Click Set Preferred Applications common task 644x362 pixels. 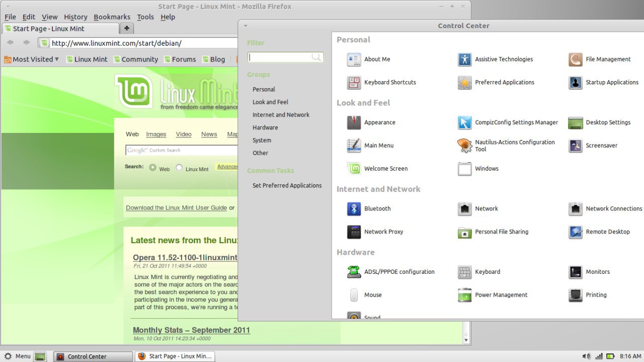287,185
